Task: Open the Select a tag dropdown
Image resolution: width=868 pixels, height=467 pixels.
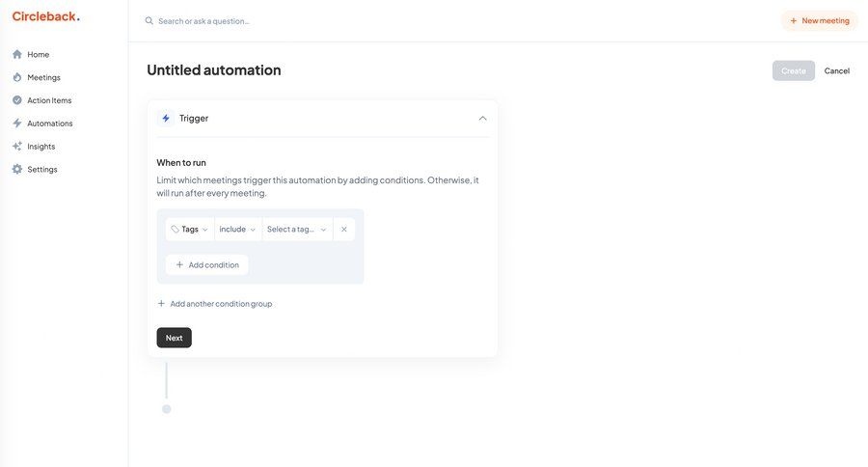Action: pyautogui.click(x=297, y=230)
